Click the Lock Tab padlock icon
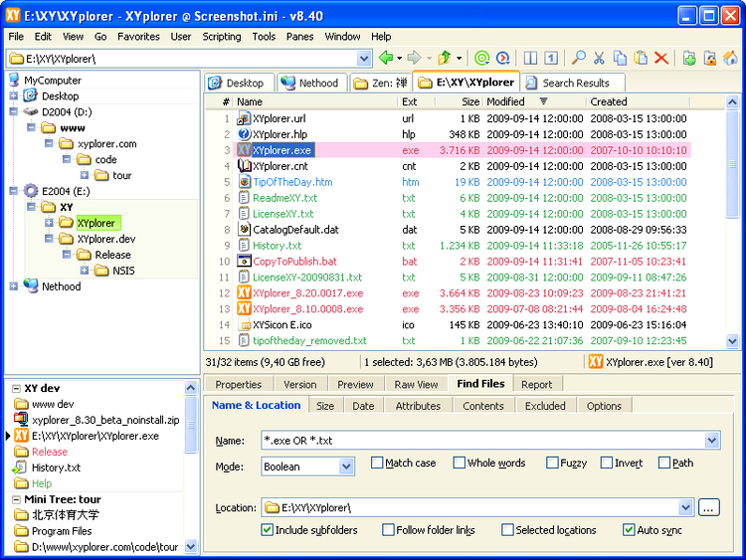Image resolution: width=746 pixels, height=560 pixels. [x=710, y=58]
